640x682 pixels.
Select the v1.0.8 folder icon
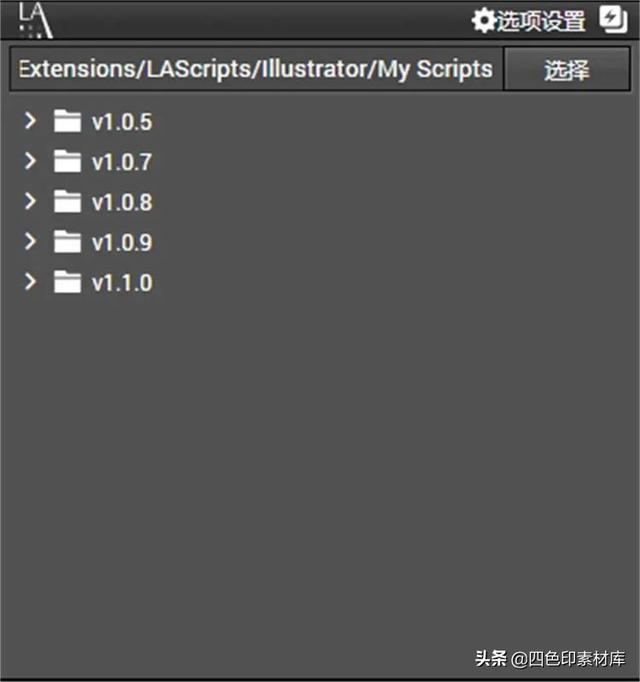67,201
